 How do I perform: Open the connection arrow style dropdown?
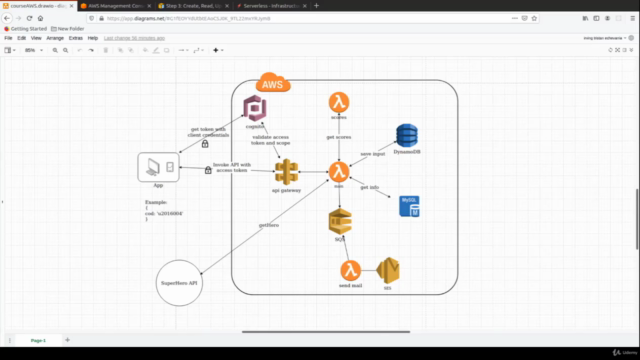(183, 50)
